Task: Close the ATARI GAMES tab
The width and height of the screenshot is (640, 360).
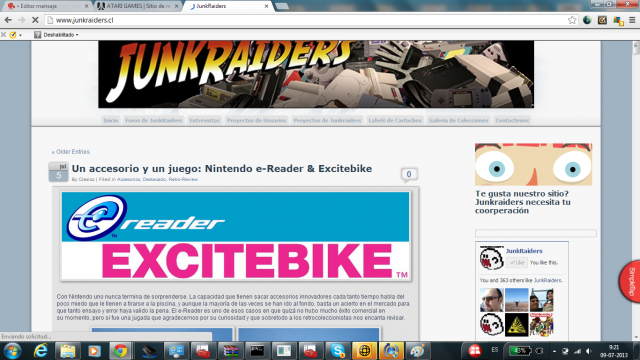Action: 176,6
